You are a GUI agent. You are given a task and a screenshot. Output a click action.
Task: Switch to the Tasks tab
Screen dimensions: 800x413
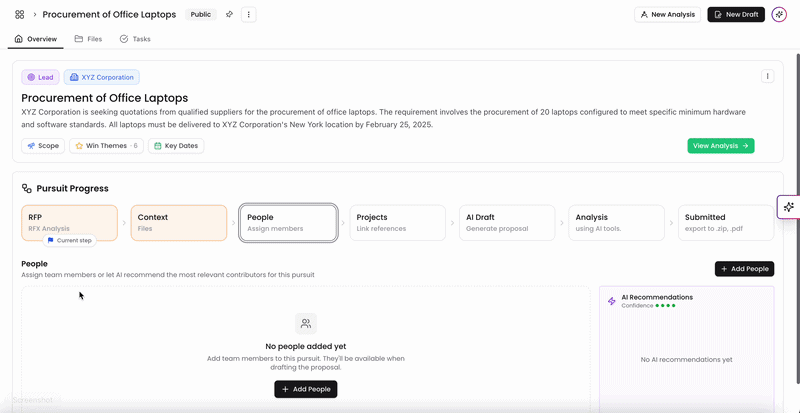pyautogui.click(x=135, y=39)
